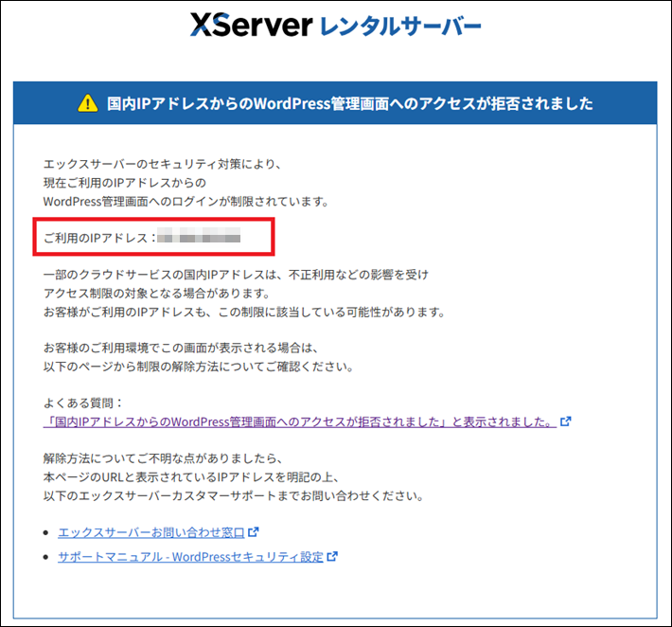Screen dimensions: 672x627
Task: Click line WordPress管理画面へのログインが制限されています。
Action: pyautogui.click(x=186, y=202)
